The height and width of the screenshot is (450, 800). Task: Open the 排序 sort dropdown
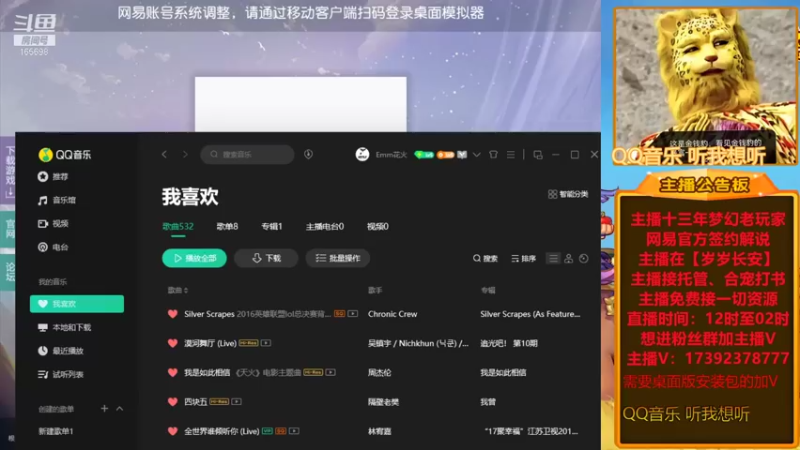523,259
